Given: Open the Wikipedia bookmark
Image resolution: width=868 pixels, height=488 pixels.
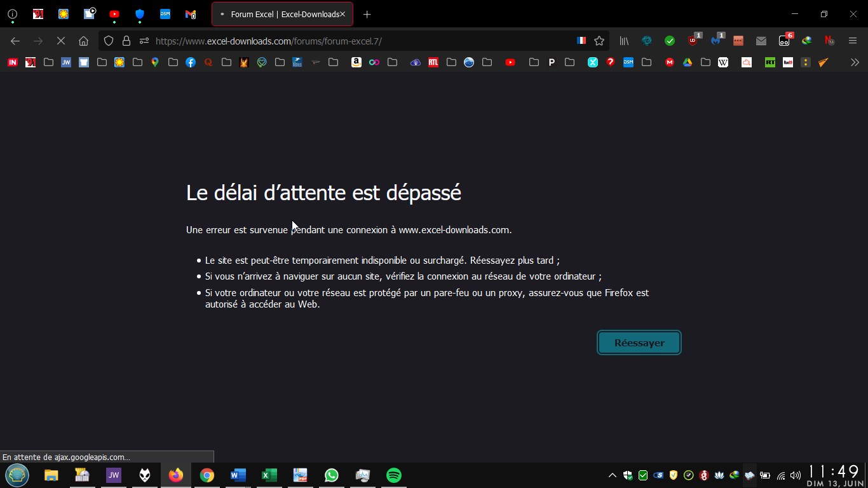Looking at the screenshot, I should pyautogui.click(x=723, y=62).
